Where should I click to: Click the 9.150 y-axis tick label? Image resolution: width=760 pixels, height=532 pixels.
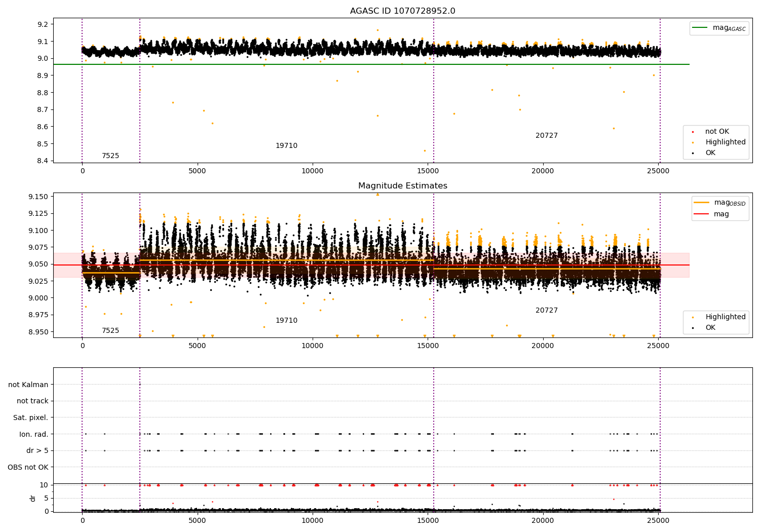click(x=39, y=197)
